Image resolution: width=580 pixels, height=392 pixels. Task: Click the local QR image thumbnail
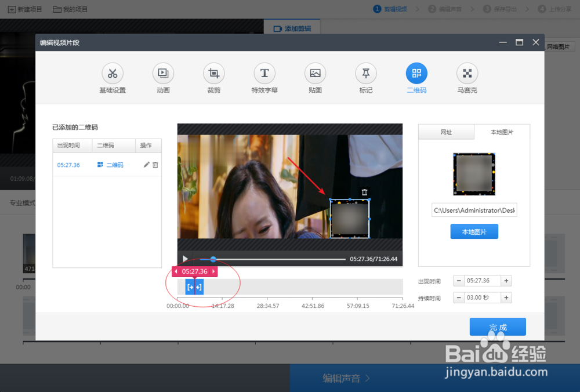click(474, 174)
